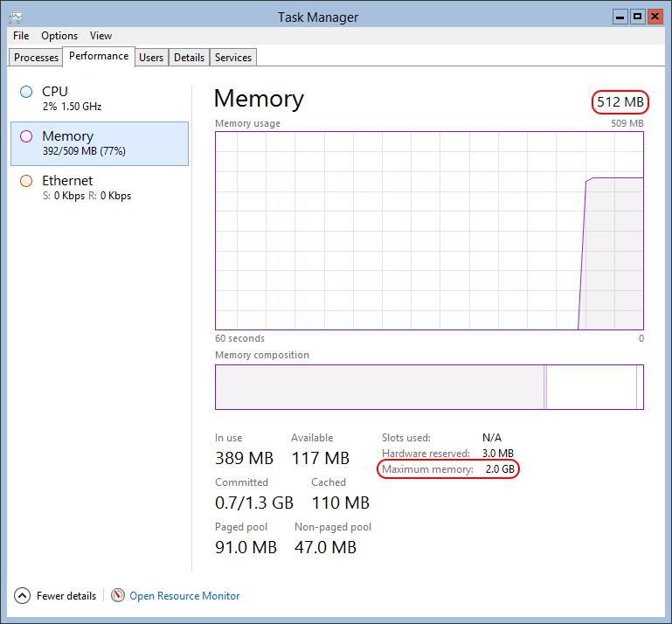Viewport: 672px width, 624px height.
Task: Open the File menu
Action: [x=21, y=36]
